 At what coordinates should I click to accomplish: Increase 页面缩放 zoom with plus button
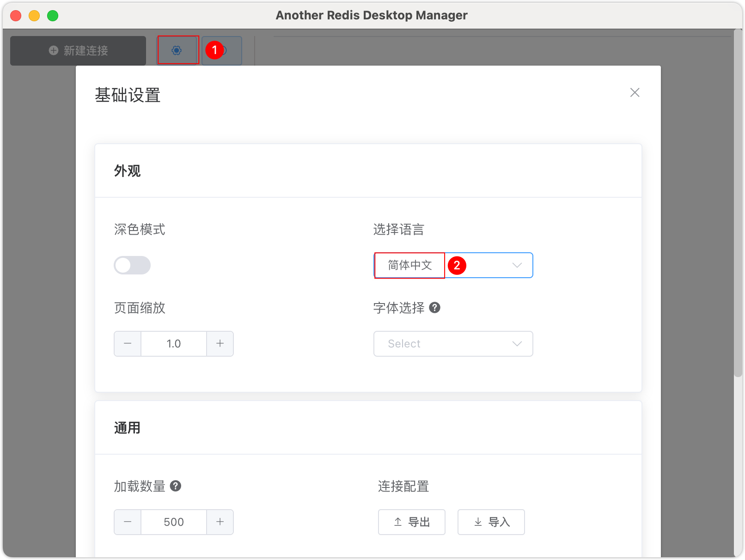pyautogui.click(x=220, y=344)
